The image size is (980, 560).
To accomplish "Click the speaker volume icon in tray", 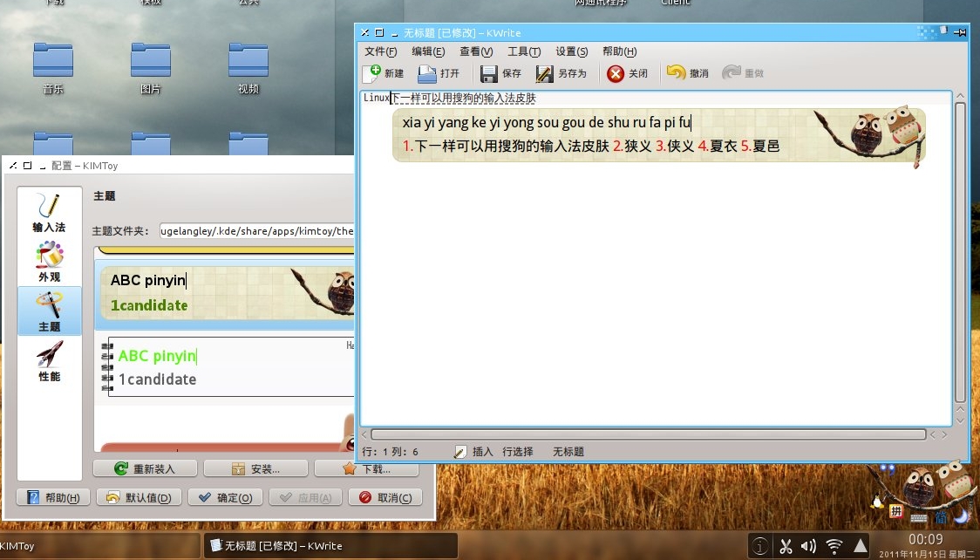I will (809, 546).
